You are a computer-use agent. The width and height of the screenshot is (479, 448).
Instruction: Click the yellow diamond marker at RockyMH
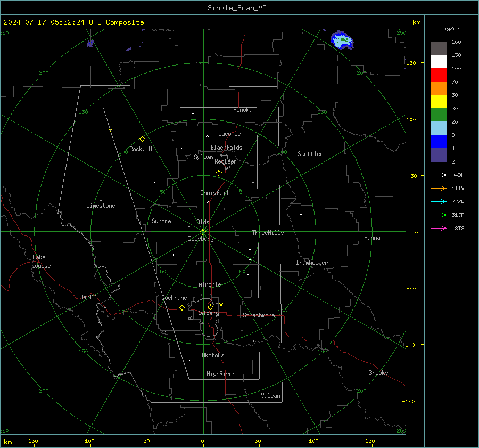[142, 139]
